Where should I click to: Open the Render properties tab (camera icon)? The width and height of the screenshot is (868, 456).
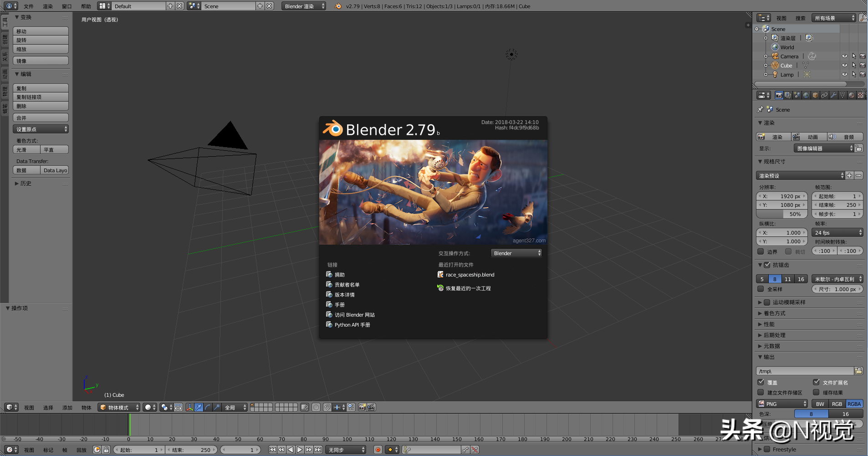[779, 95]
